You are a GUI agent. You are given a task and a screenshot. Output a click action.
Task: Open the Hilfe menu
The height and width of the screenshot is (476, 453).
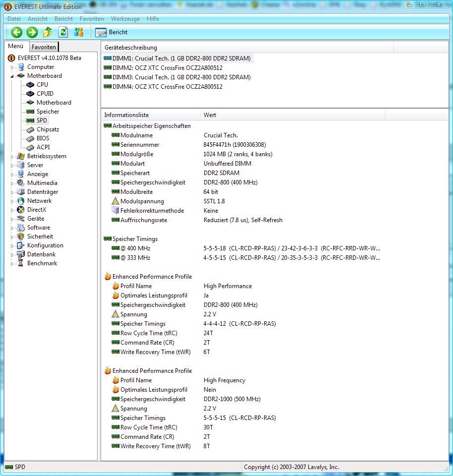[153, 19]
